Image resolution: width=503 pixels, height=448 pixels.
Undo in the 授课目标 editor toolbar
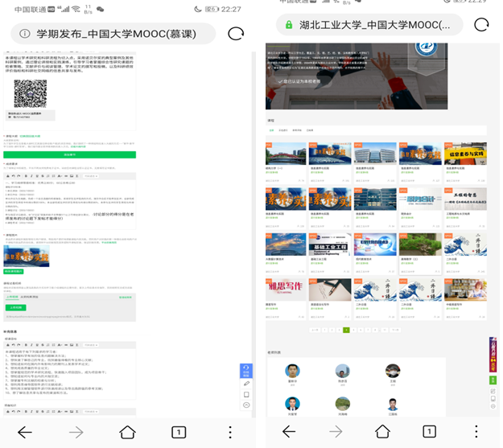pyautogui.click(x=13, y=345)
